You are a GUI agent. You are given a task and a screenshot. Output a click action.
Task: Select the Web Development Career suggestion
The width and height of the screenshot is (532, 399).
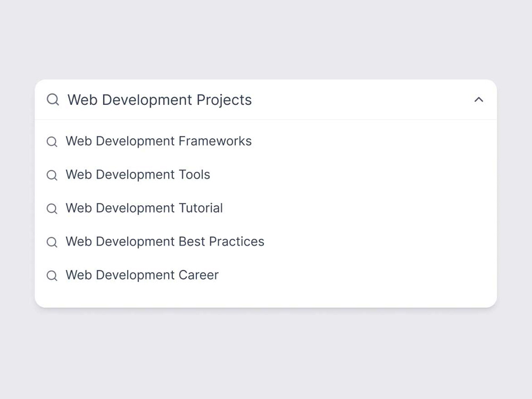[265, 275]
